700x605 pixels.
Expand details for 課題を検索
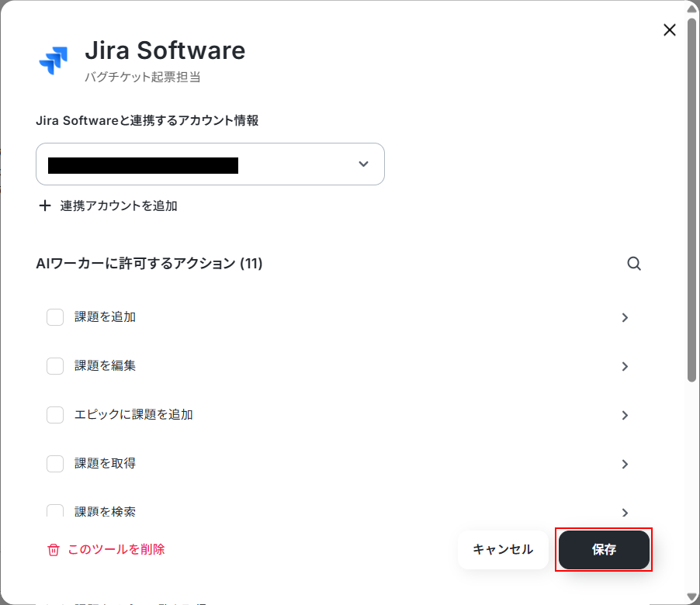pyautogui.click(x=625, y=512)
